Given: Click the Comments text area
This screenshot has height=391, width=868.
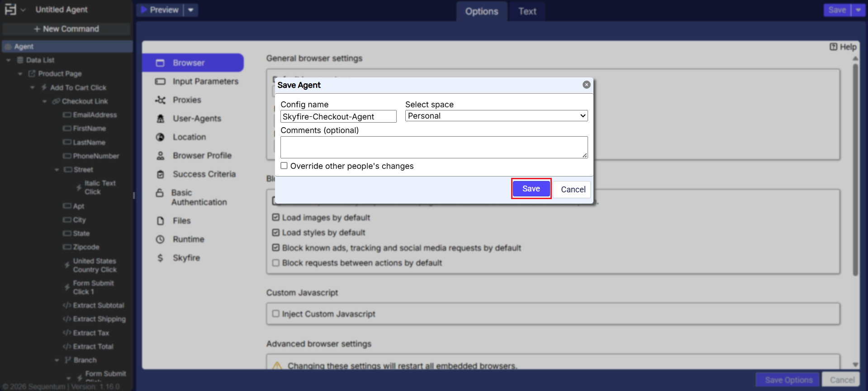Looking at the screenshot, I should tap(433, 147).
